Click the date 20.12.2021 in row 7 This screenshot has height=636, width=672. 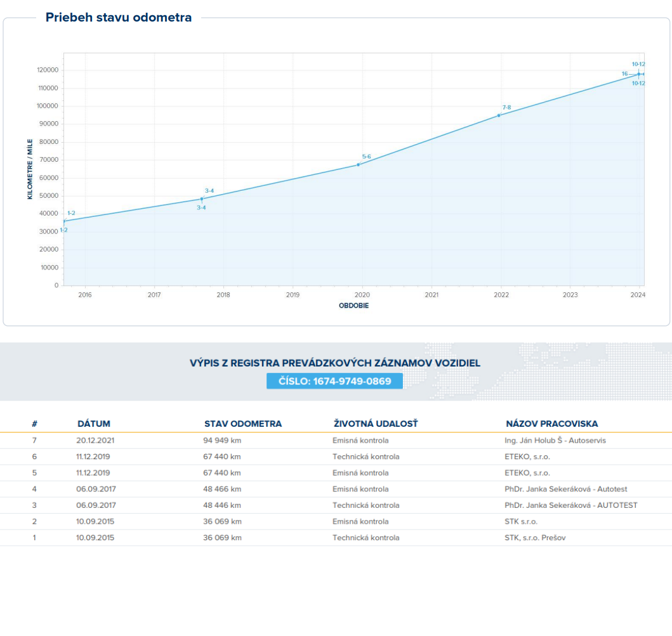96,440
